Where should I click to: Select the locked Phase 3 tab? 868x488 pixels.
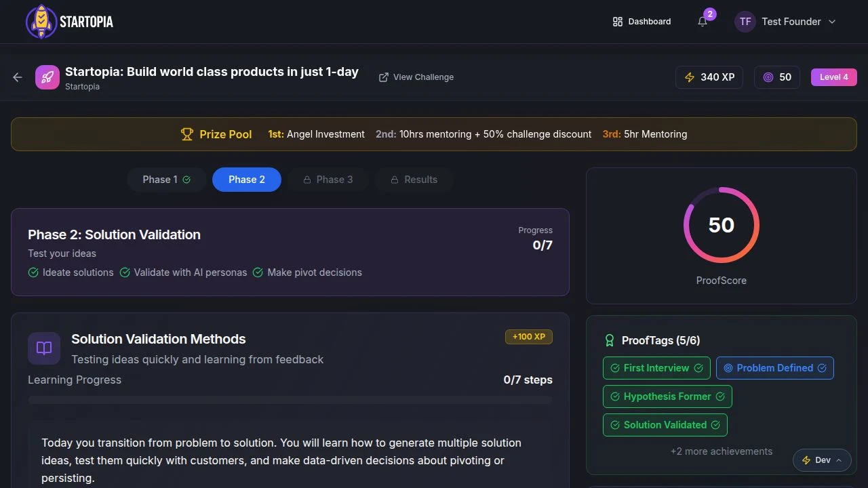click(x=328, y=180)
